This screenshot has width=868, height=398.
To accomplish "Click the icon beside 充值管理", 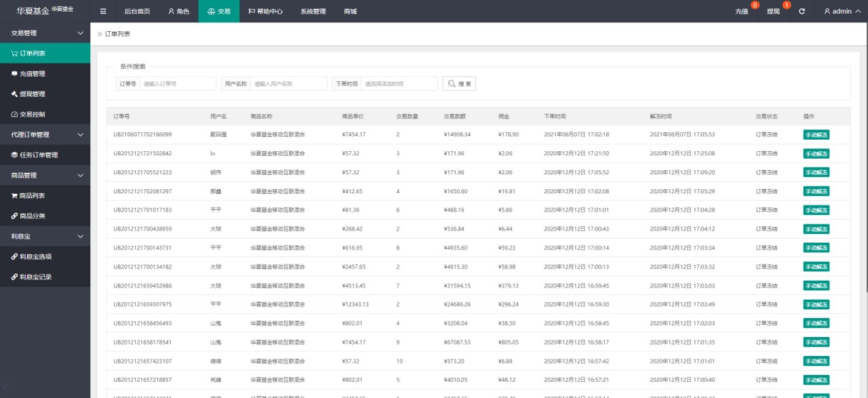I will point(14,73).
